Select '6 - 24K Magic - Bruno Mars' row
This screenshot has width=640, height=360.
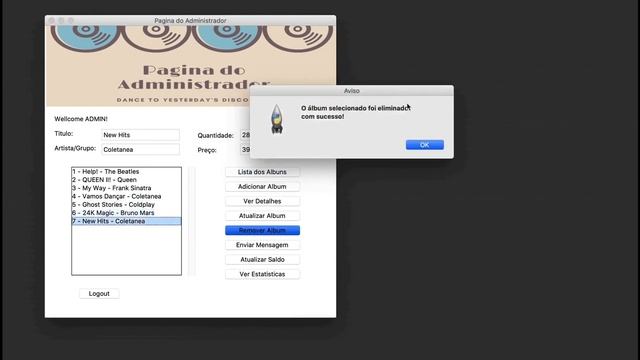(x=127, y=213)
